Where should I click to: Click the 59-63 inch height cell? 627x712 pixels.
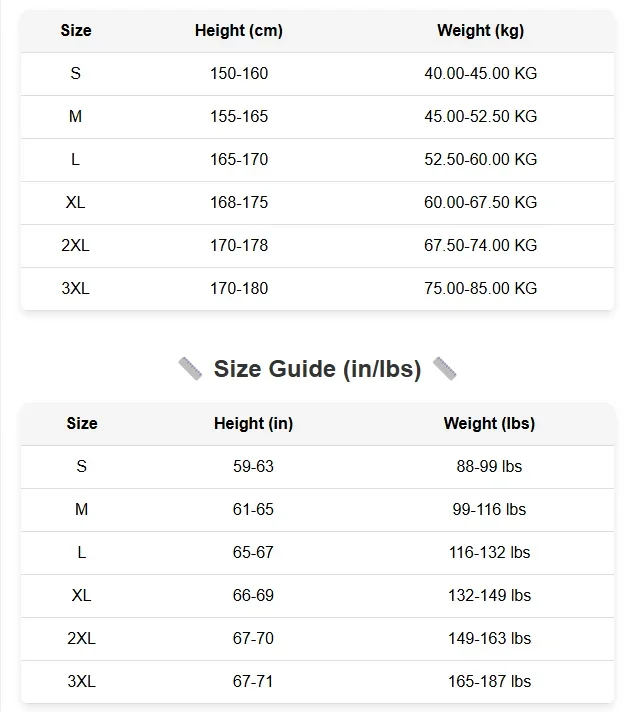[x=253, y=467]
